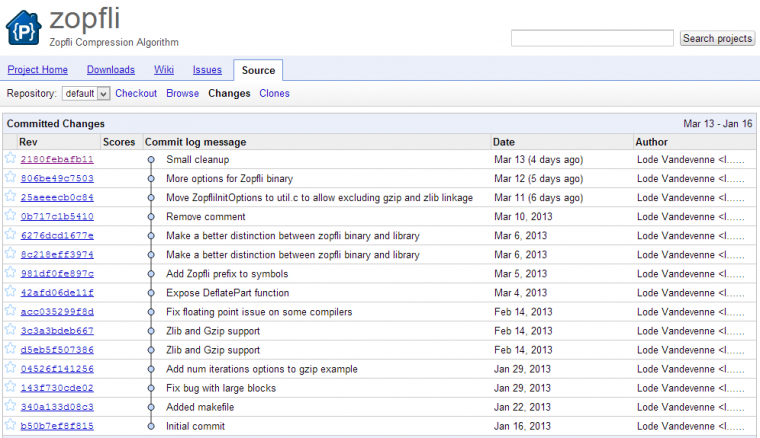Focus the project search input field

[592, 38]
